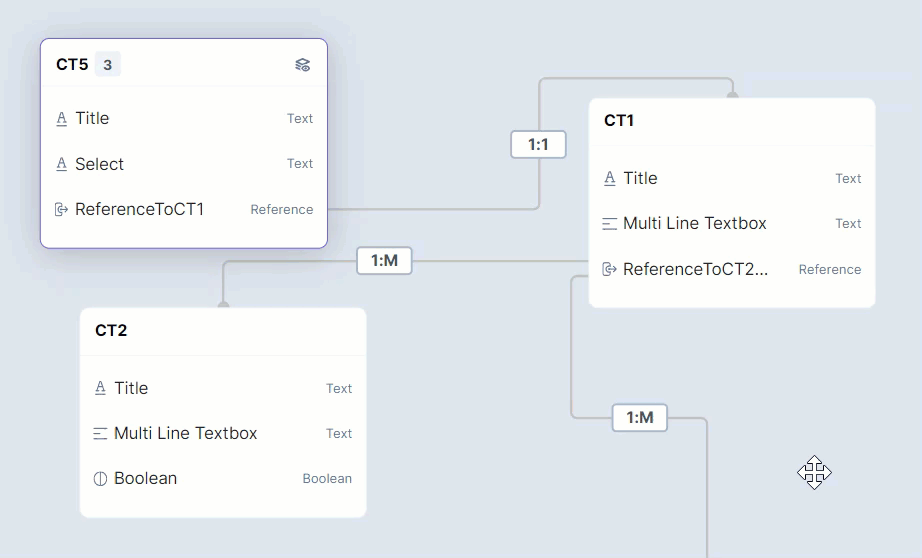Click the multiline icon in CT2 card
Screen dimensions: 922x558
(100, 434)
